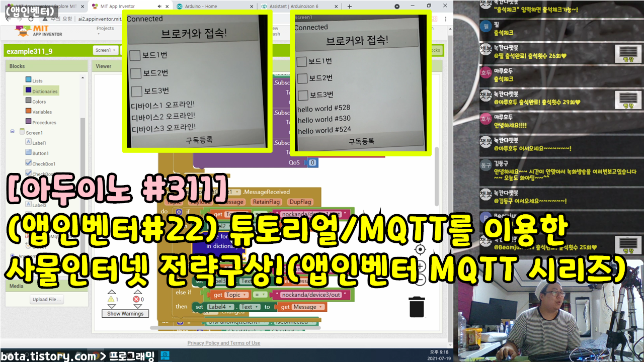Check 보드2번 in the right phone preview

[302, 78]
